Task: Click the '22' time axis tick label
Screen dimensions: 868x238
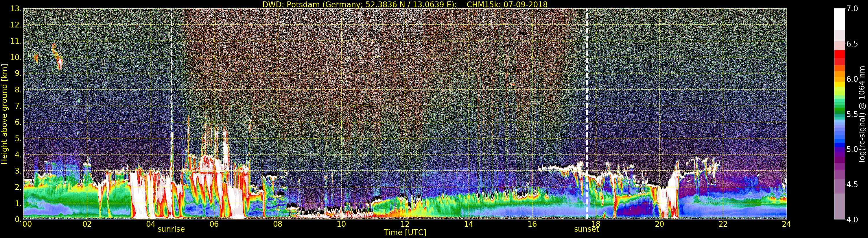Action: (723, 224)
